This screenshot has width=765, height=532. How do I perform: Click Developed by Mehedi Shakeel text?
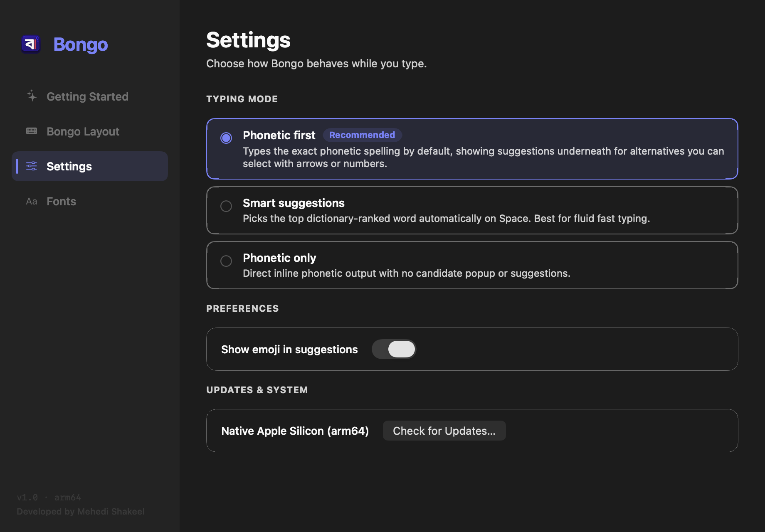pyautogui.click(x=81, y=512)
